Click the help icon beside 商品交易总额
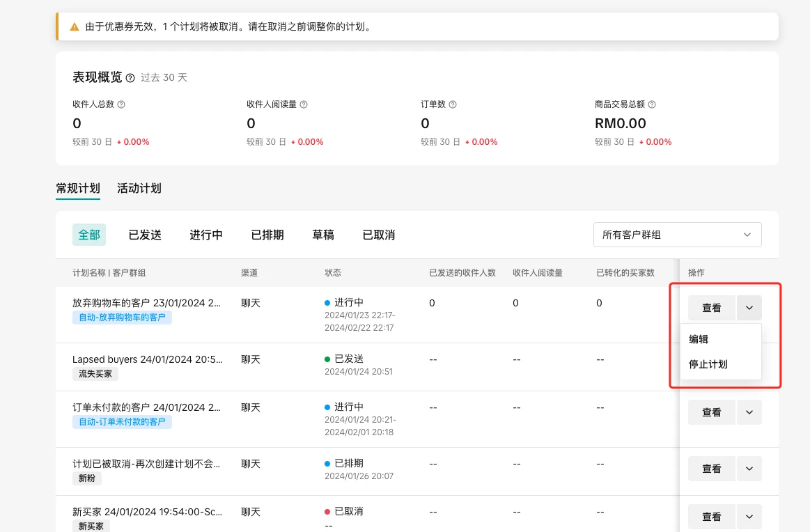This screenshot has width=810, height=532. click(x=653, y=104)
